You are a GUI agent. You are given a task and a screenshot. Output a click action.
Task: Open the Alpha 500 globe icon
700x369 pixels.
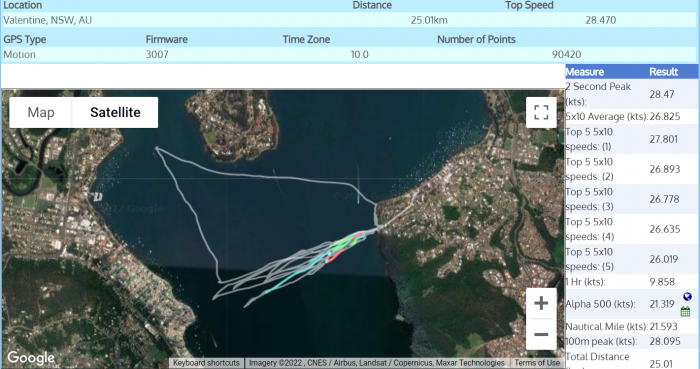click(687, 297)
